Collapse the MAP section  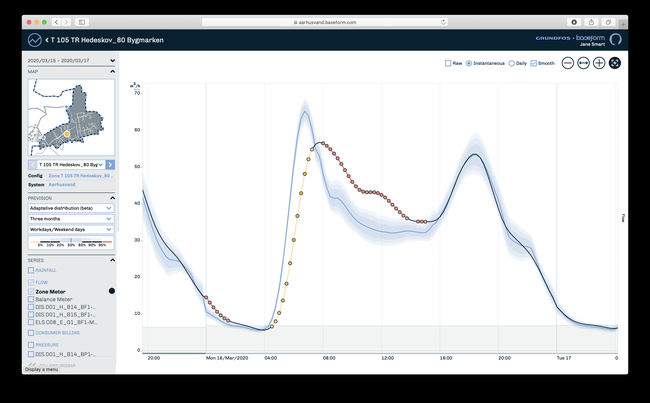coord(112,72)
